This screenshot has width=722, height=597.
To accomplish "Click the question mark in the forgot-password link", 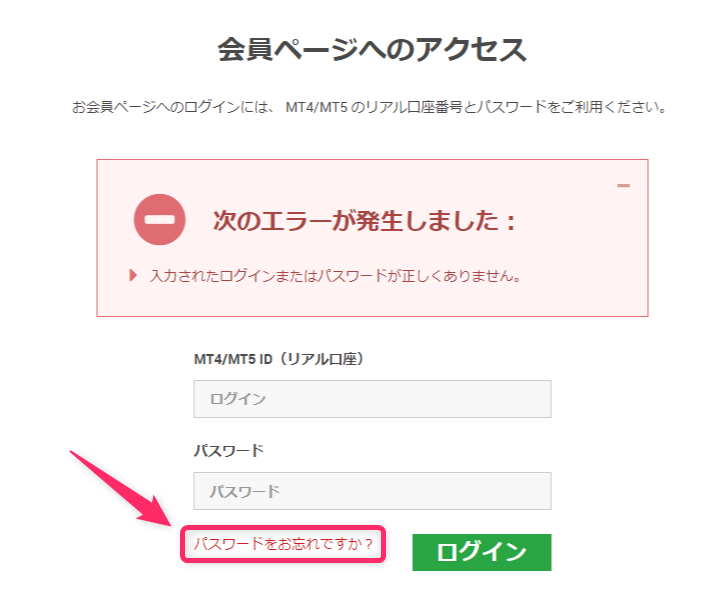I will tap(368, 544).
